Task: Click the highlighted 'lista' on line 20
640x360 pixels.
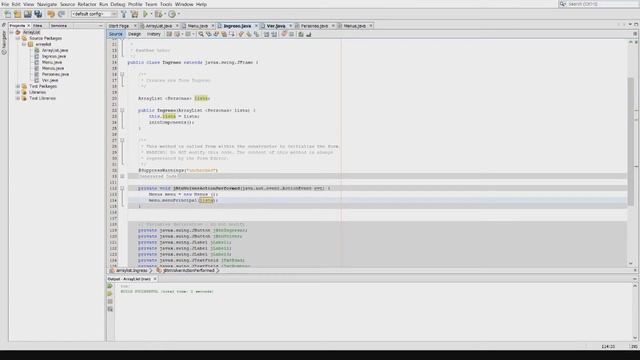Action: (x=202, y=98)
